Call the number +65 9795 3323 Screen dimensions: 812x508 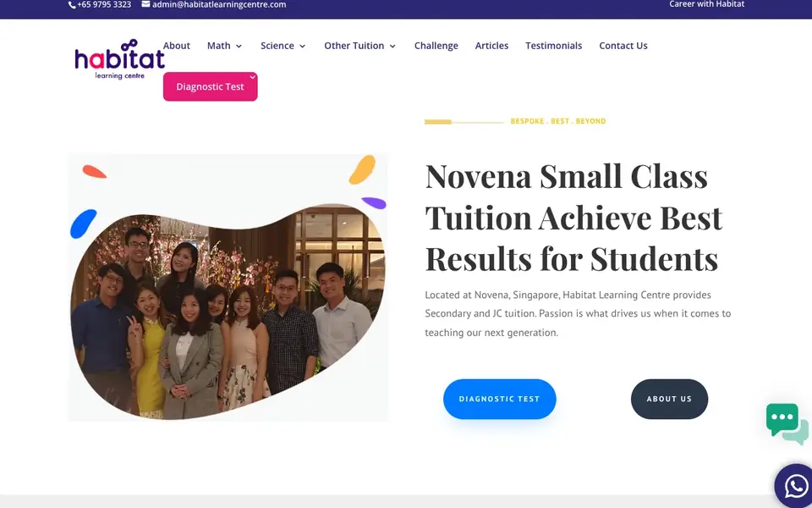tap(104, 5)
